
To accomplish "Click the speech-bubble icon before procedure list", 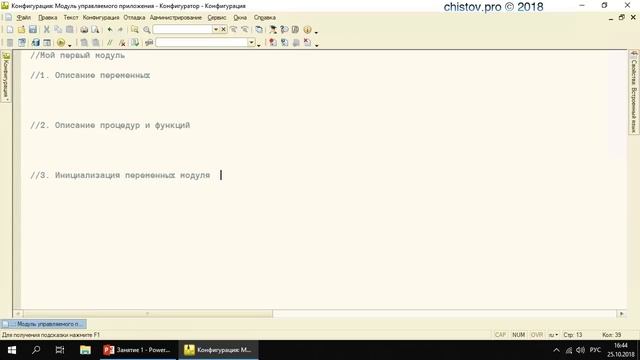I will click(149, 42).
